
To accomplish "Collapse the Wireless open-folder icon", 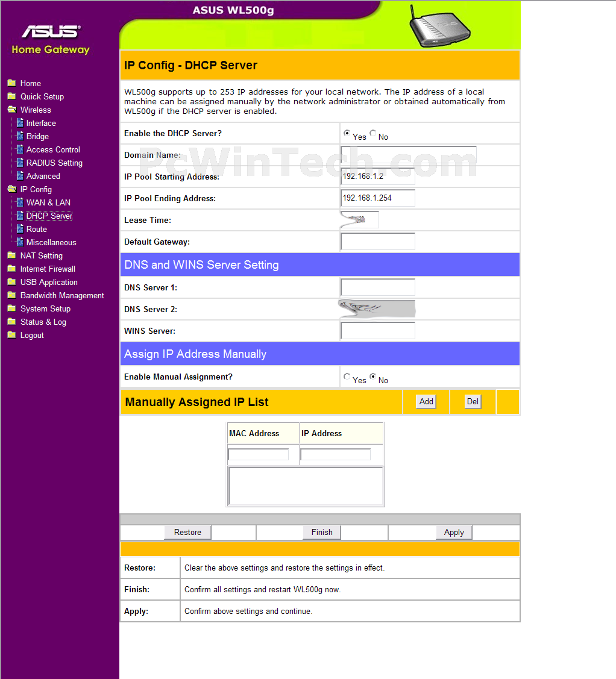I will click(11, 110).
